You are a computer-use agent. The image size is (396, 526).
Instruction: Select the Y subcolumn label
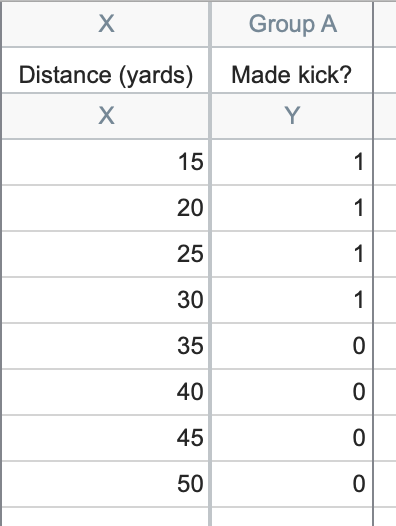[x=292, y=116]
